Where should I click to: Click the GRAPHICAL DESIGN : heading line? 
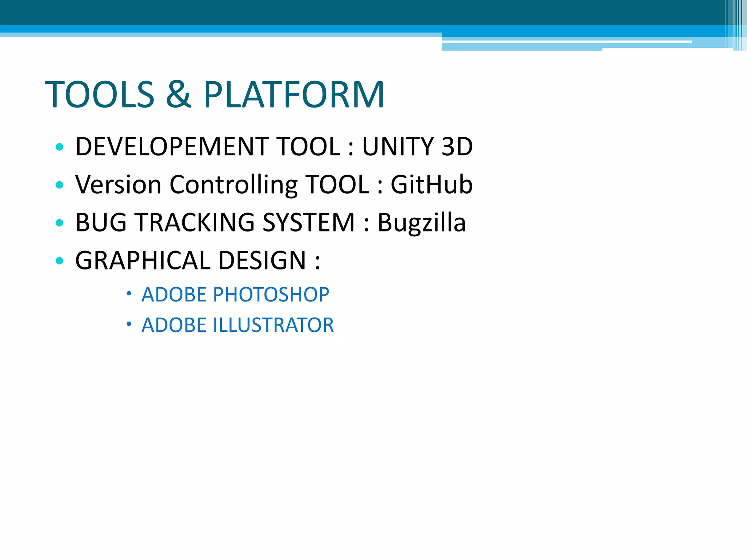[x=197, y=261]
